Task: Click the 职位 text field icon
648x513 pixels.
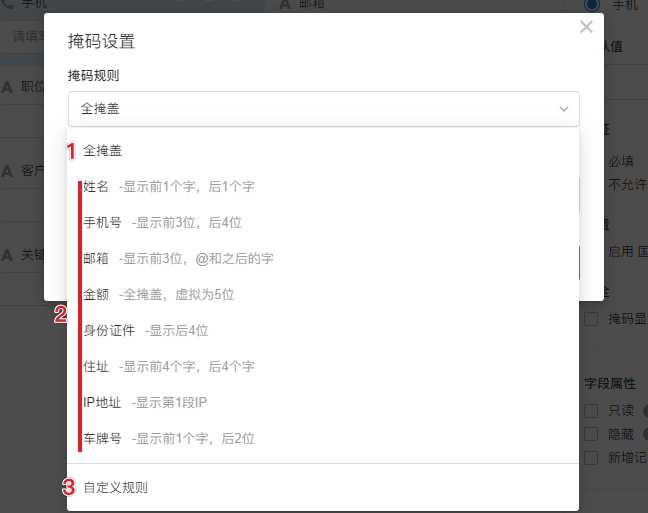Action: 7,87
